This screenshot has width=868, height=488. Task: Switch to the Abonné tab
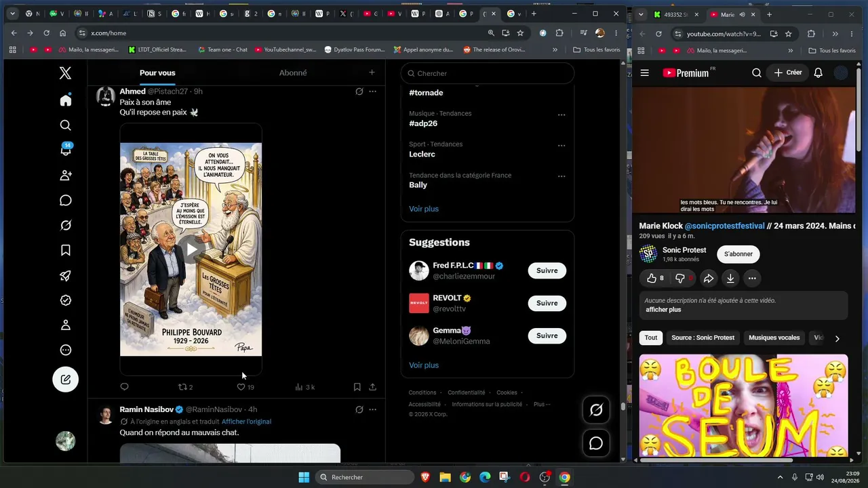click(x=293, y=73)
